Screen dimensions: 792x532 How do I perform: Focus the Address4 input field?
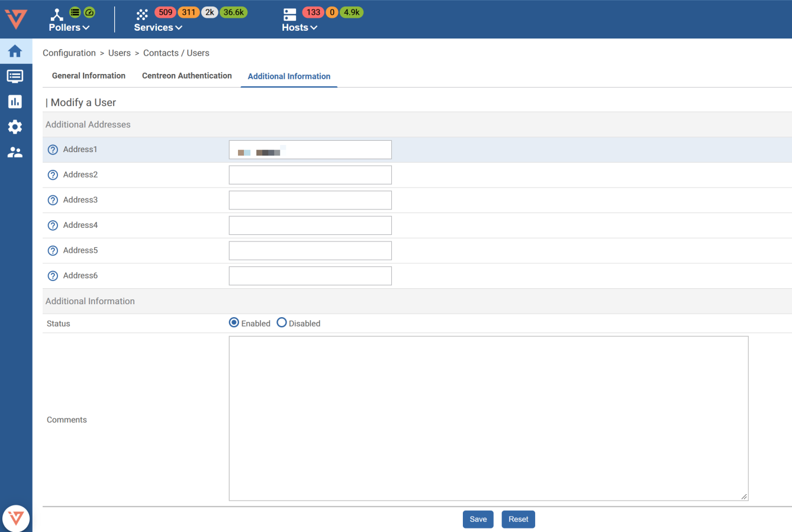pyautogui.click(x=310, y=225)
